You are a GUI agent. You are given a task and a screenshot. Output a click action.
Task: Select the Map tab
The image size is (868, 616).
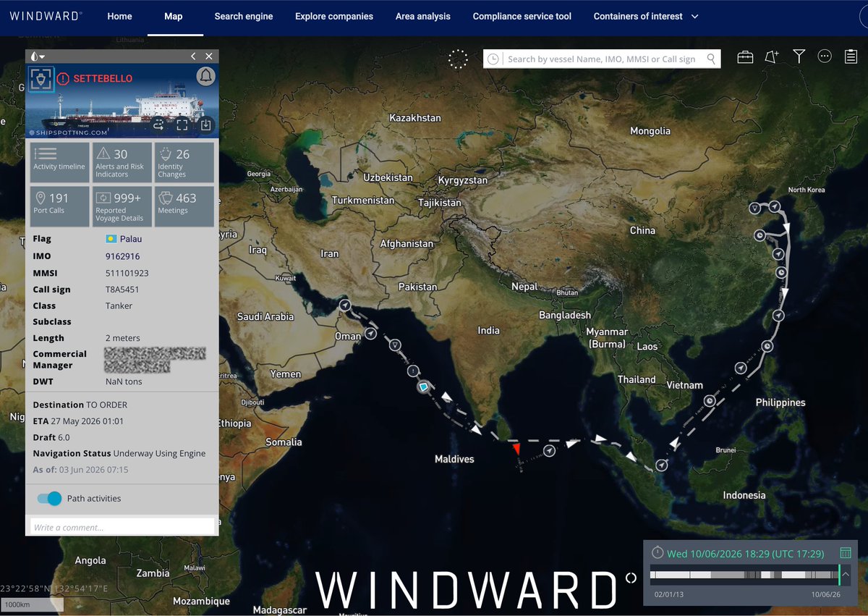point(173,16)
